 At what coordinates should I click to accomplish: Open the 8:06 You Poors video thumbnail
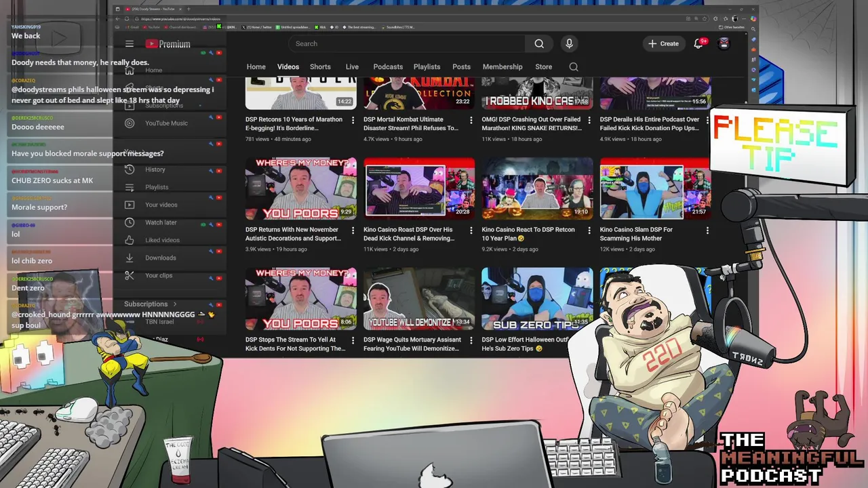(x=301, y=299)
